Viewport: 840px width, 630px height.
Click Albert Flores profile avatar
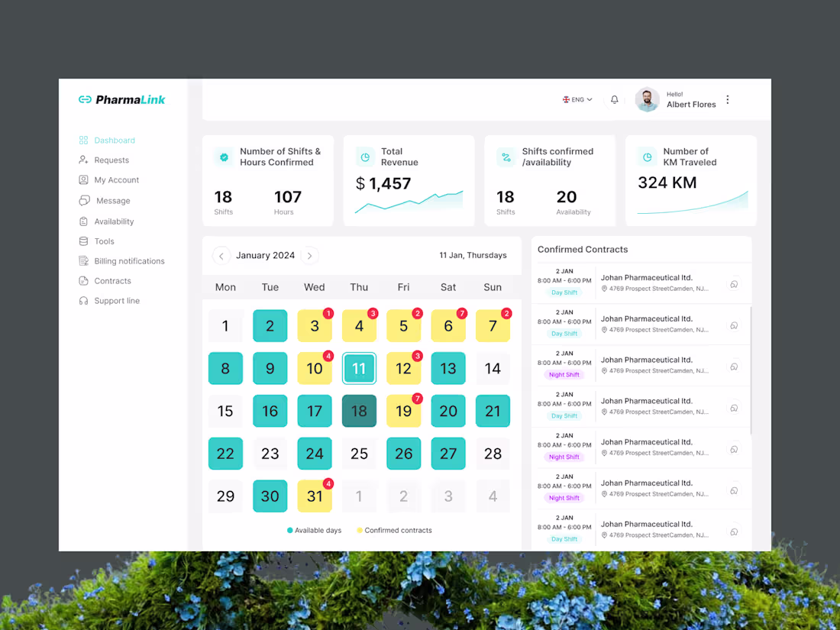[x=647, y=99]
